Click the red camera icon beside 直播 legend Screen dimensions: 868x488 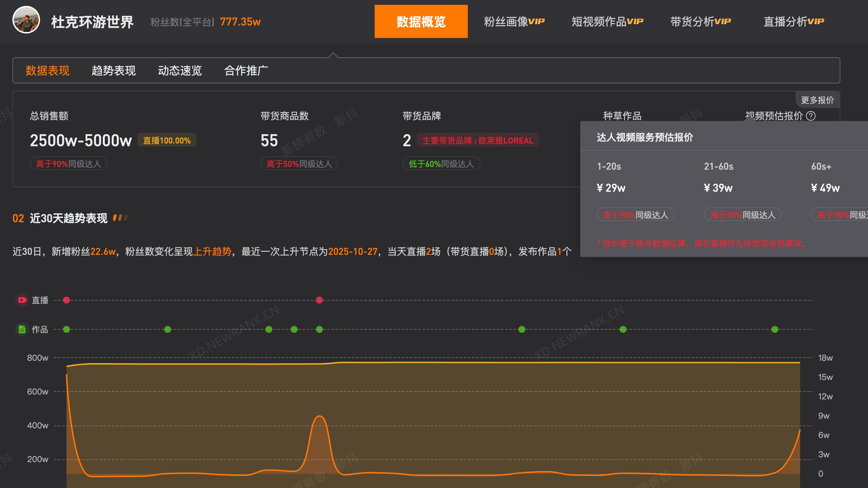click(22, 300)
